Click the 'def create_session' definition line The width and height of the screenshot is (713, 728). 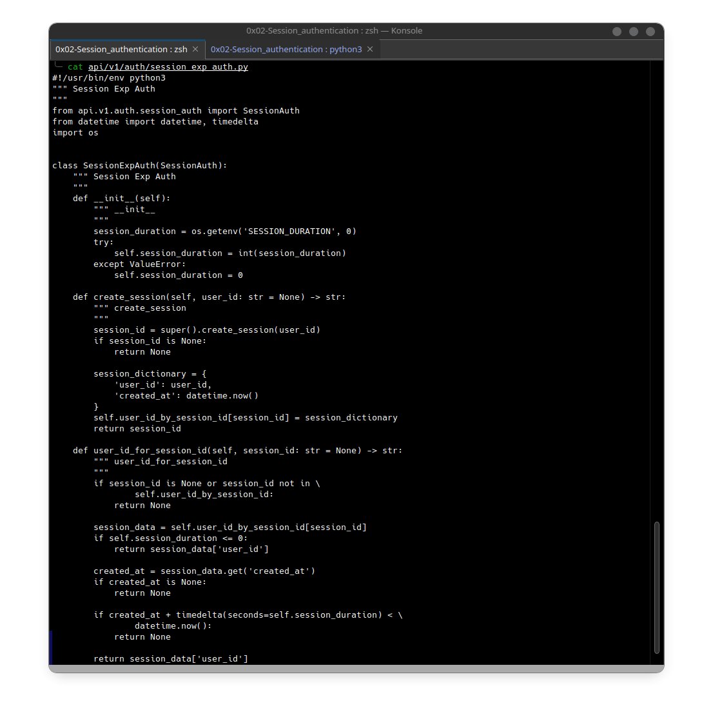[210, 297]
